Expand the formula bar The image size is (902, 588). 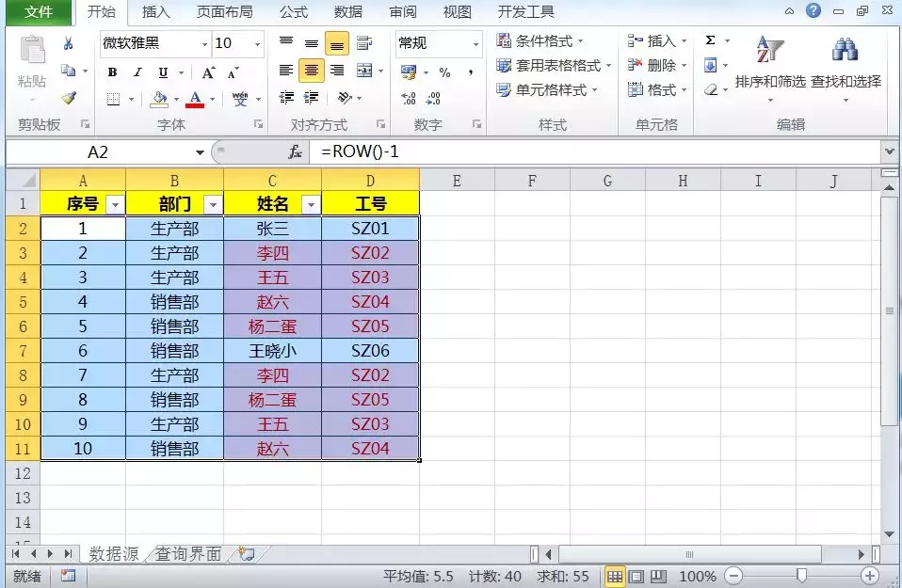(890, 151)
